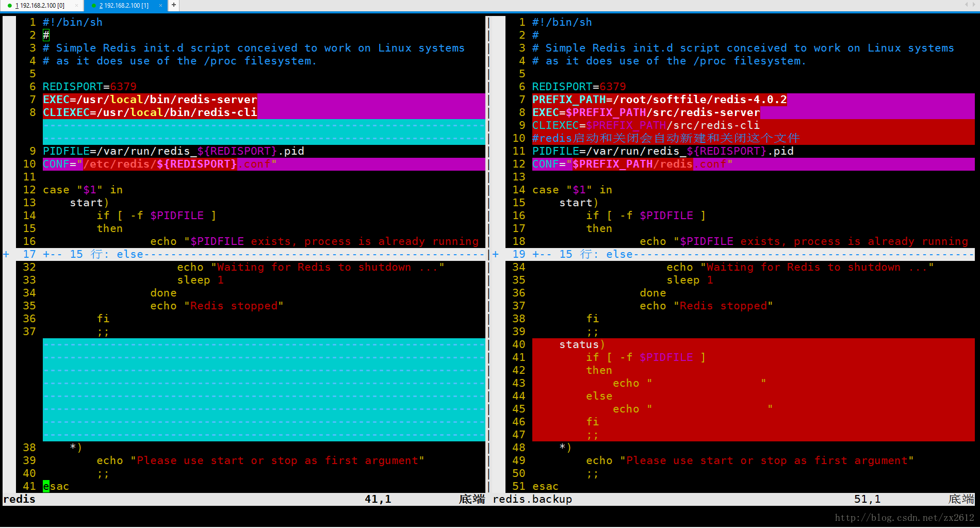
Task: Open a new session tab with plus button
Action: click(174, 5)
